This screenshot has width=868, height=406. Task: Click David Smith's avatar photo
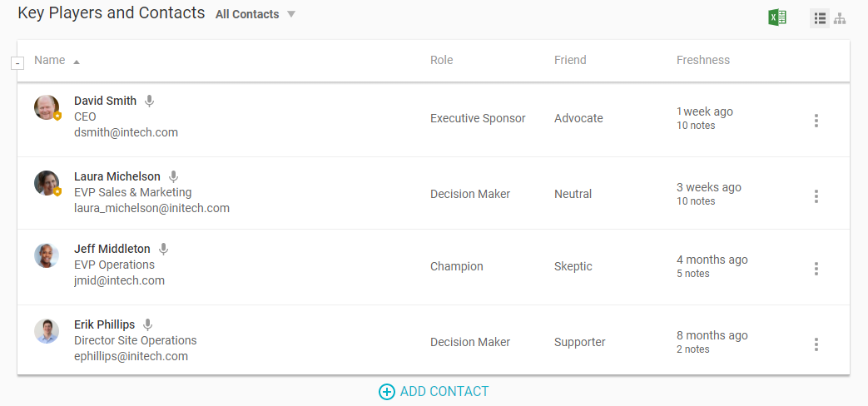47,107
